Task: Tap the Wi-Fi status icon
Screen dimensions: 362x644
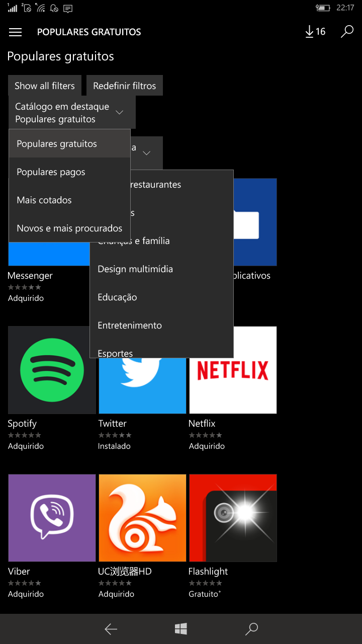Action: [x=41, y=8]
